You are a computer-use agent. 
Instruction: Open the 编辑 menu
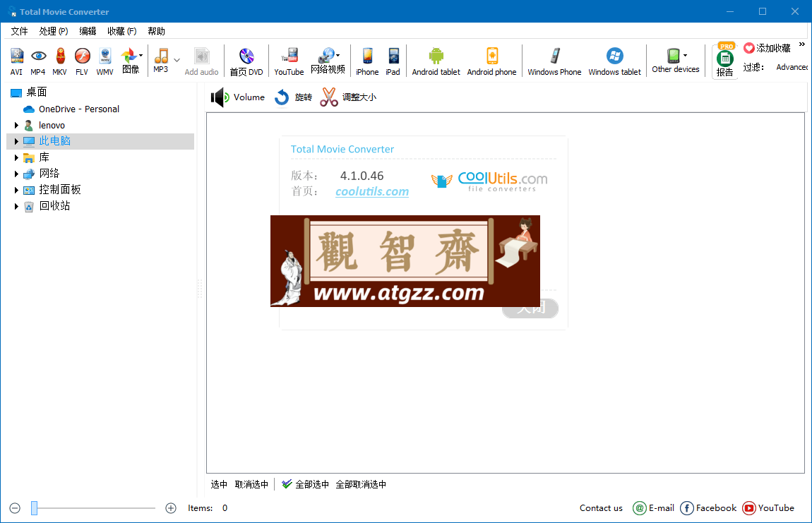88,31
